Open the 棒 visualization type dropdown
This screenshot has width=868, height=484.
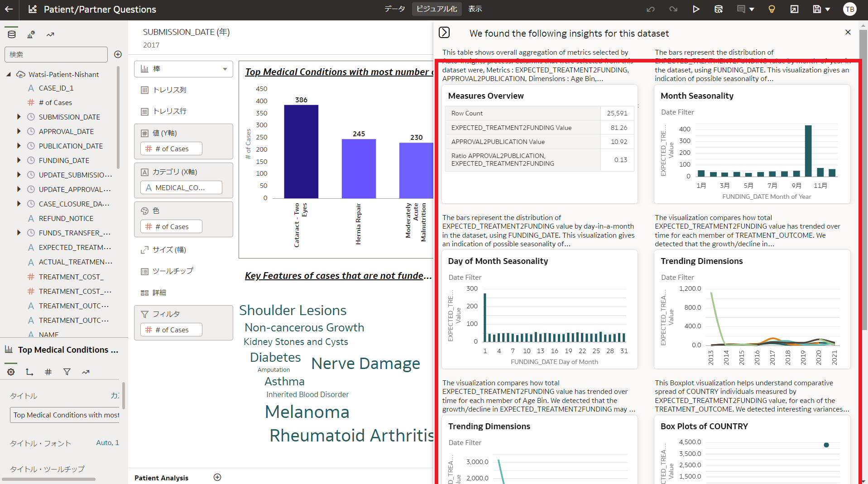point(183,69)
